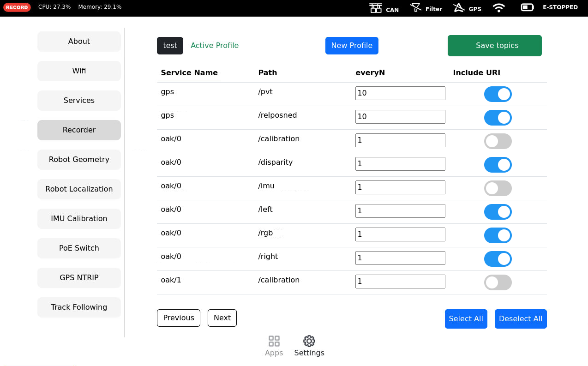Open the CAN bus status icon
Image resolution: width=588 pixels, height=366 pixels.
(376, 8)
